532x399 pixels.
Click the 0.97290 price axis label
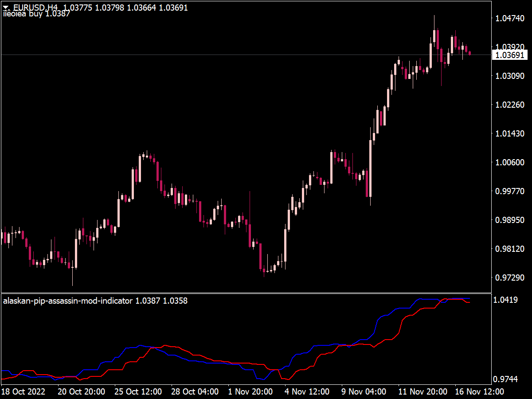509,278
